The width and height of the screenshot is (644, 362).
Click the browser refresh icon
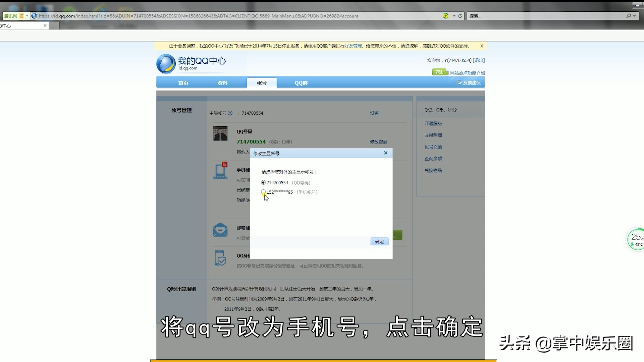[460, 16]
